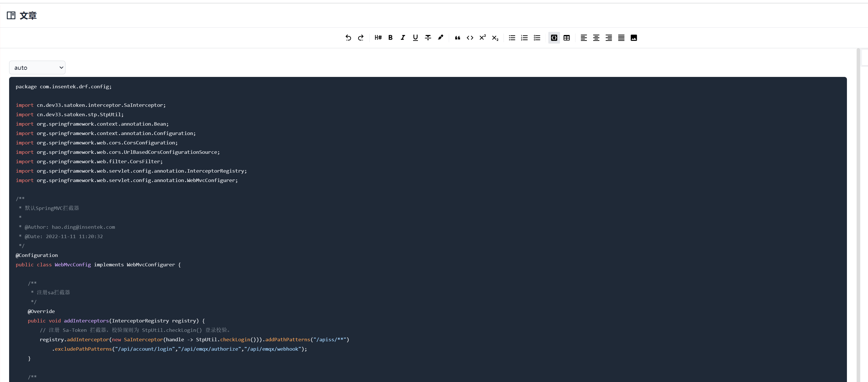Insert an image
Image resolution: width=868 pixels, height=382 pixels.
click(633, 38)
